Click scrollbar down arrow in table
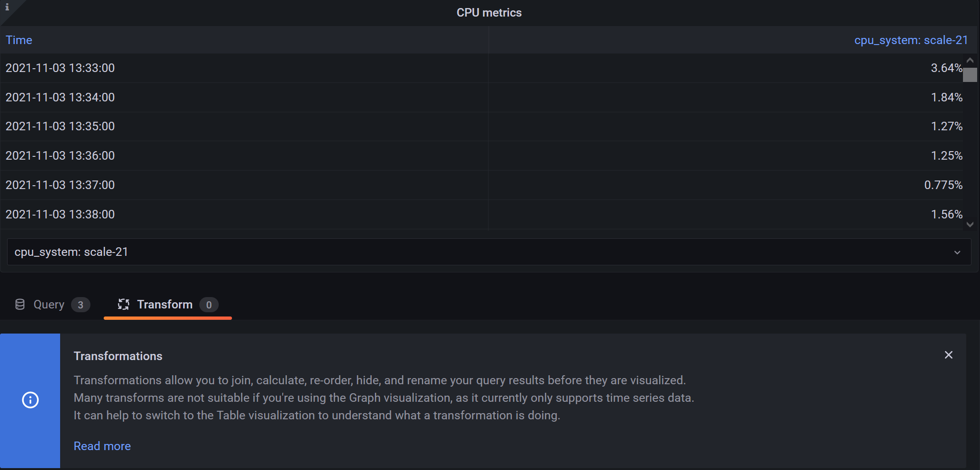980x470 pixels. pos(970,225)
